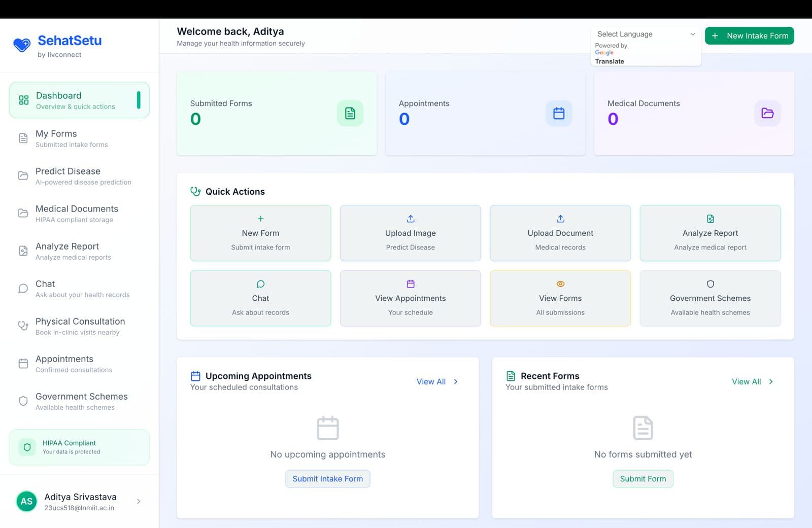Click the 'Welcome back, Aditya' heading
Image resolution: width=812 pixels, height=528 pixels.
(x=230, y=31)
